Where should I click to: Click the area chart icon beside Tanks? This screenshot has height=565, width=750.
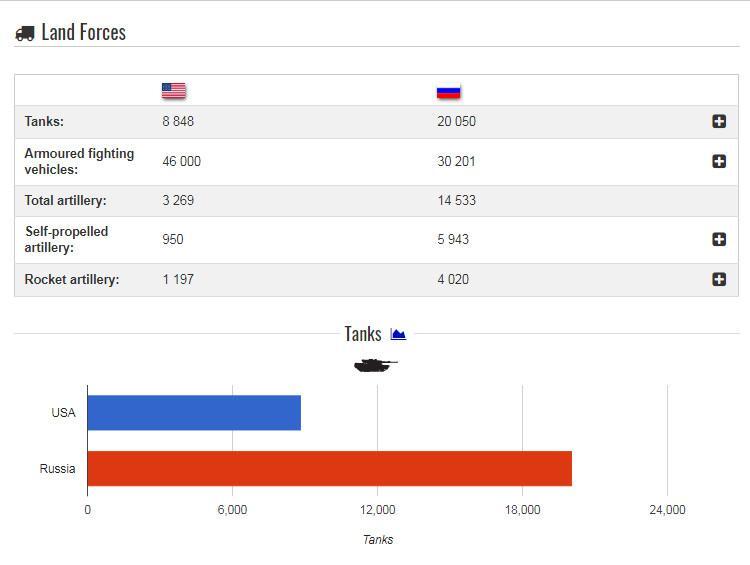[398, 334]
